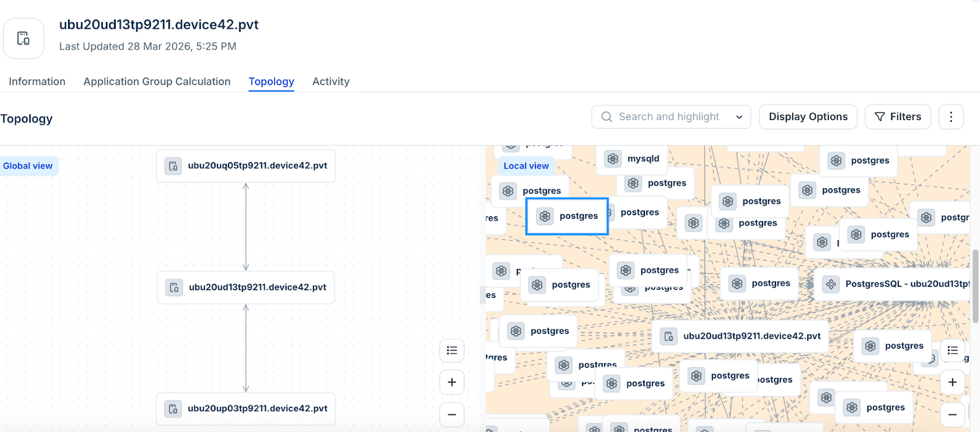Image resolution: width=980 pixels, height=432 pixels.
Task: Select ubu20up03tp9211.device42.pvt node in global view
Action: pos(246,408)
